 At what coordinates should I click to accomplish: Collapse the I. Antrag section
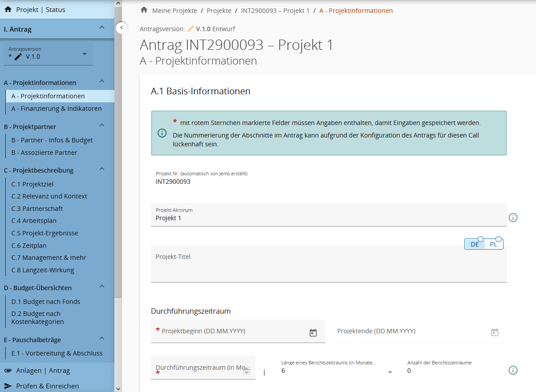(102, 28)
